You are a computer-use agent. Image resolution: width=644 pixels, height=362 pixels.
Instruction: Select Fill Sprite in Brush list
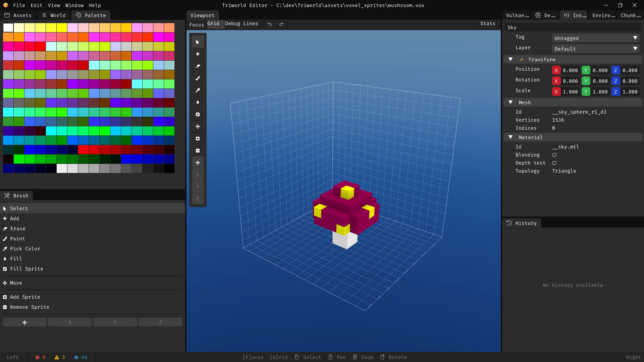pyautogui.click(x=26, y=269)
